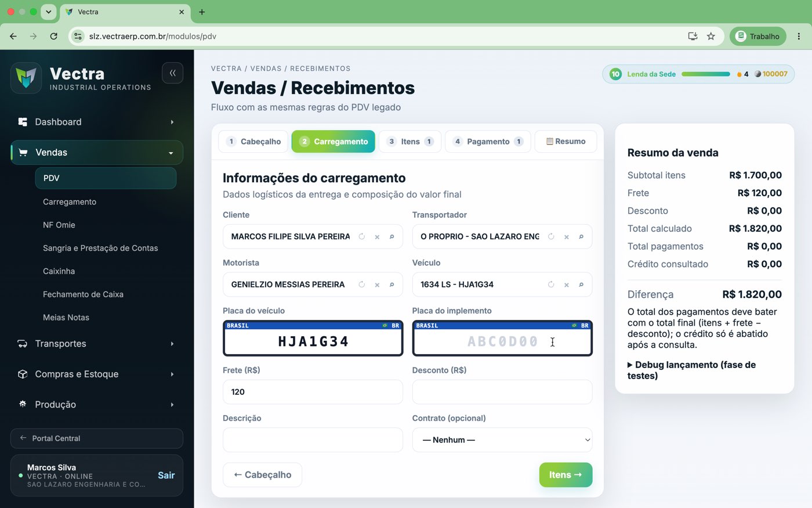Image resolution: width=812 pixels, height=508 pixels.
Task: Open the Chrome tab search dropdown
Action: [x=49, y=12]
